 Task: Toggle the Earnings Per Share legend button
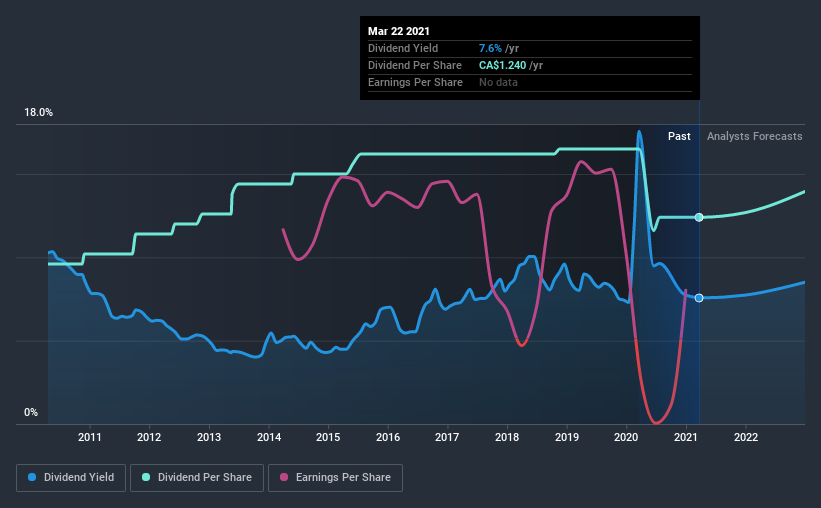(335, 478)
